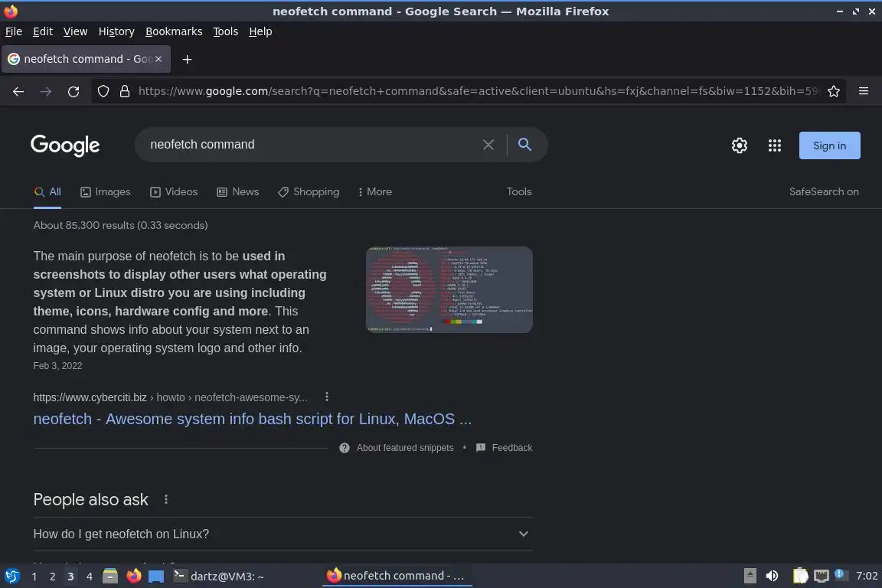Open the History menu
882x588 pixels.
[x=116, y=31]
